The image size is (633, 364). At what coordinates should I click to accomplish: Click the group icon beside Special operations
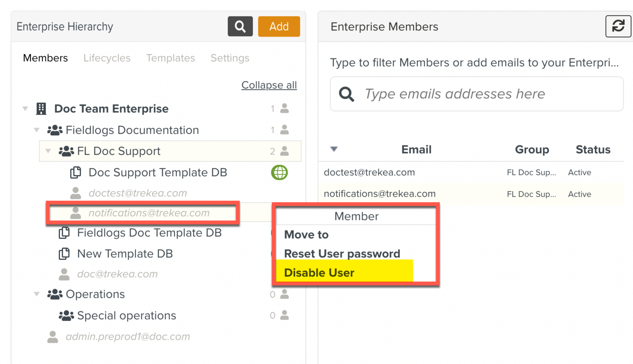[x=66, y=315]
